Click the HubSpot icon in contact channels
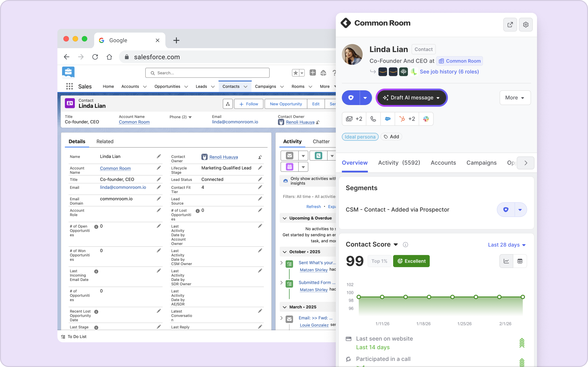 [402, 119]
